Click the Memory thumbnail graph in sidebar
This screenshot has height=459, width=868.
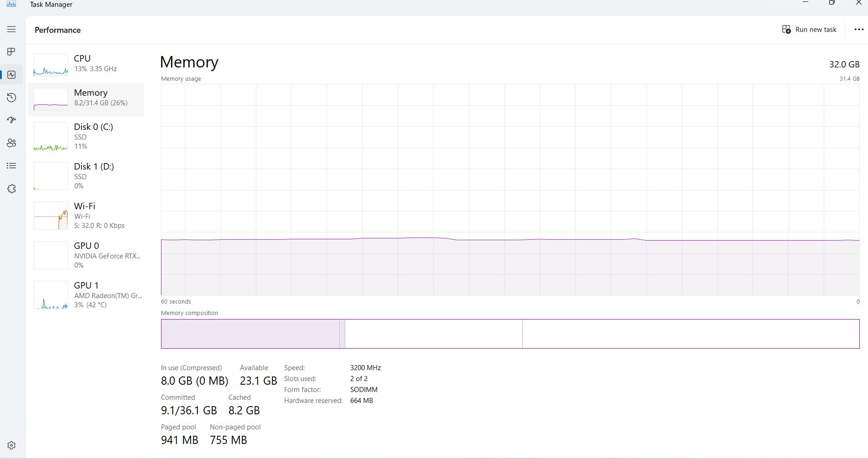pos(51,99)
